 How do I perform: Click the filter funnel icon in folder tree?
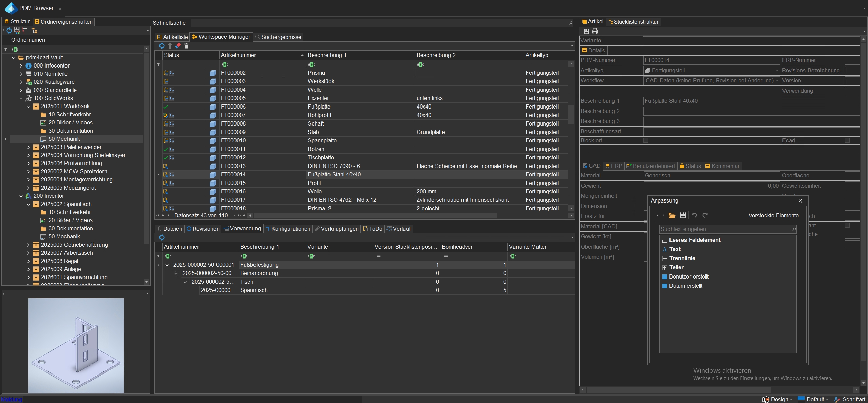[6, 49]
